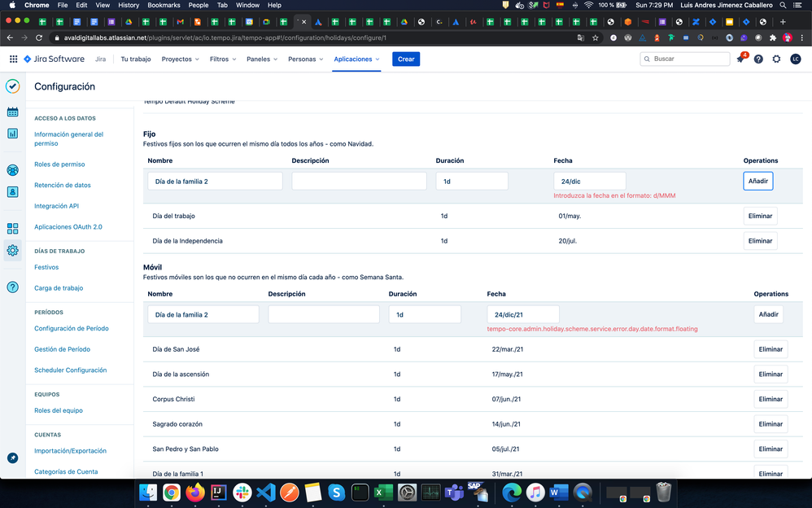Open Jira settings gear in top bar
Viewport: 812px width, 508px height.
776,59
